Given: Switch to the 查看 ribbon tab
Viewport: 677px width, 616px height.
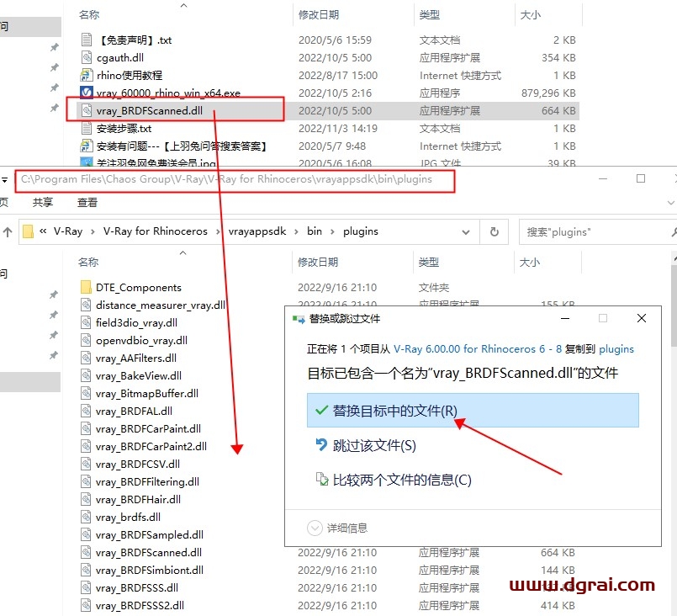Looking at the screenshot, I should (x=87, y=203).
